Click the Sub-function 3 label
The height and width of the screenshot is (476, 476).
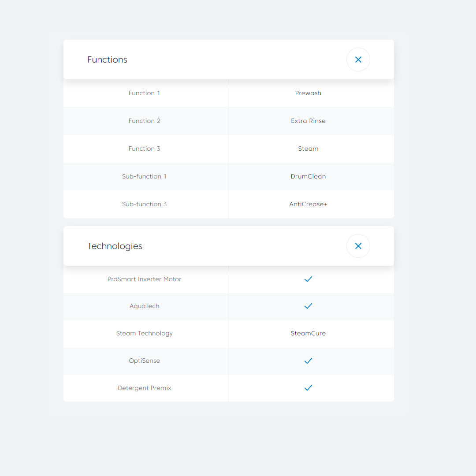(144, 204)
